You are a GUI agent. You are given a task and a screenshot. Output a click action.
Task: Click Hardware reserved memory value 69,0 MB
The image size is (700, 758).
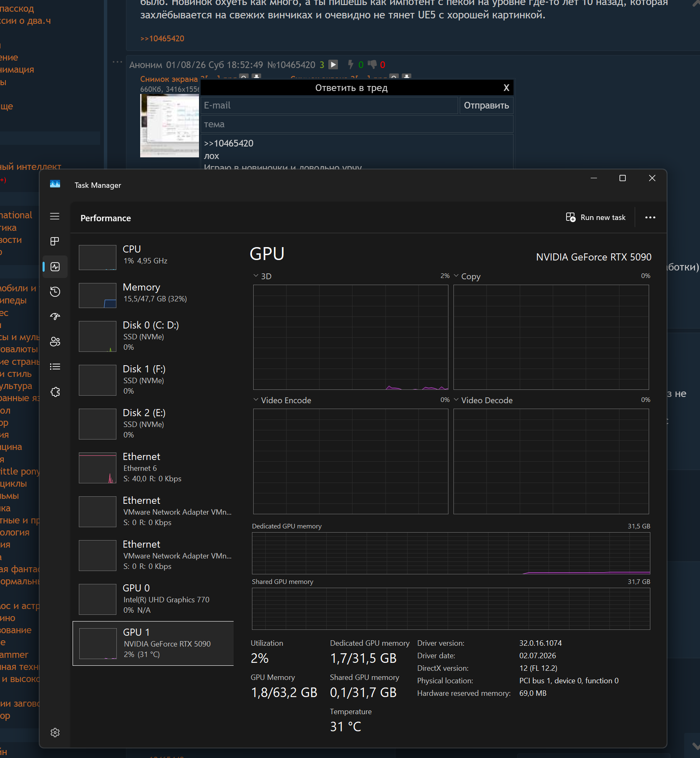(533, 693)
